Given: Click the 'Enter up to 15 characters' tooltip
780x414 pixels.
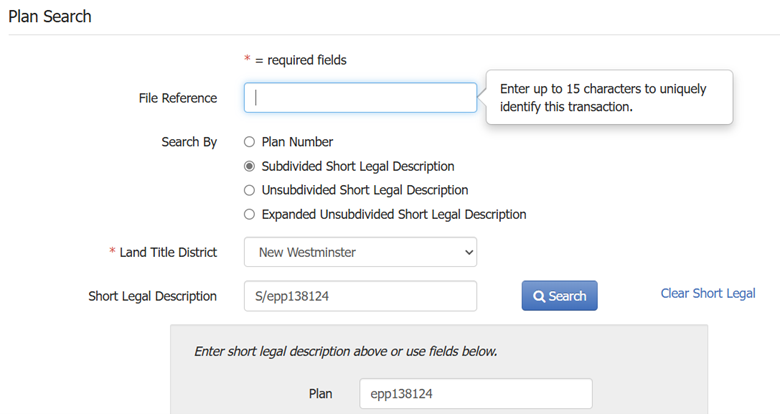Looking at the screenshot, I should coord(609,97).
